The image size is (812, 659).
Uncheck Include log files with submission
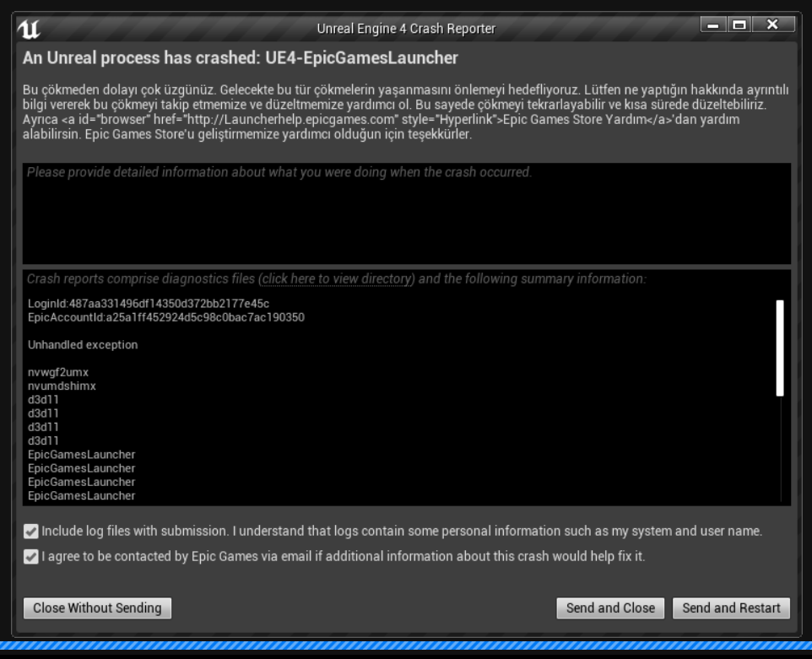point(31,532)
